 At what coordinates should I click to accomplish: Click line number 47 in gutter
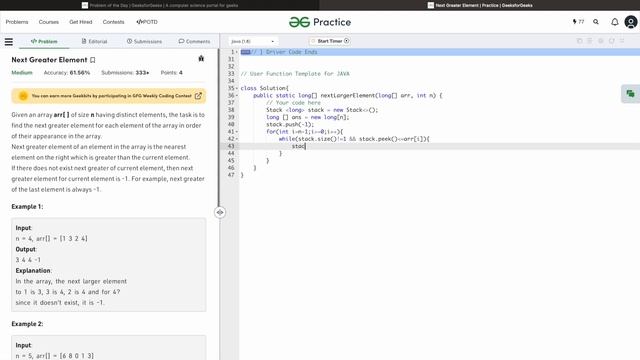(231, 175)
